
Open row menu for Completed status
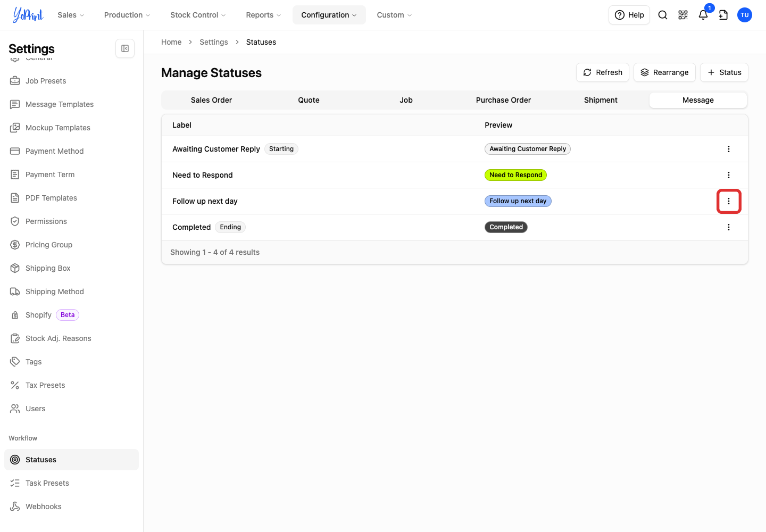coord(729,227)
